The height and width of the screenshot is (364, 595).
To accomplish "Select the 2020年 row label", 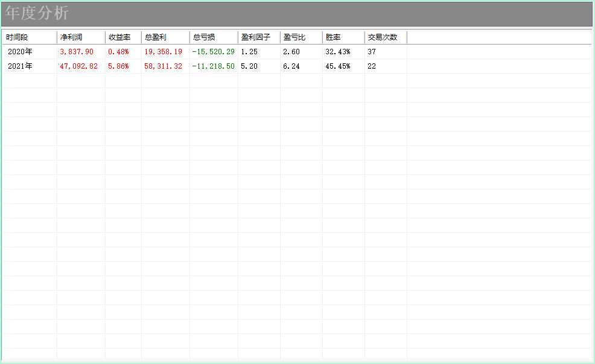I will click(20, 51).
